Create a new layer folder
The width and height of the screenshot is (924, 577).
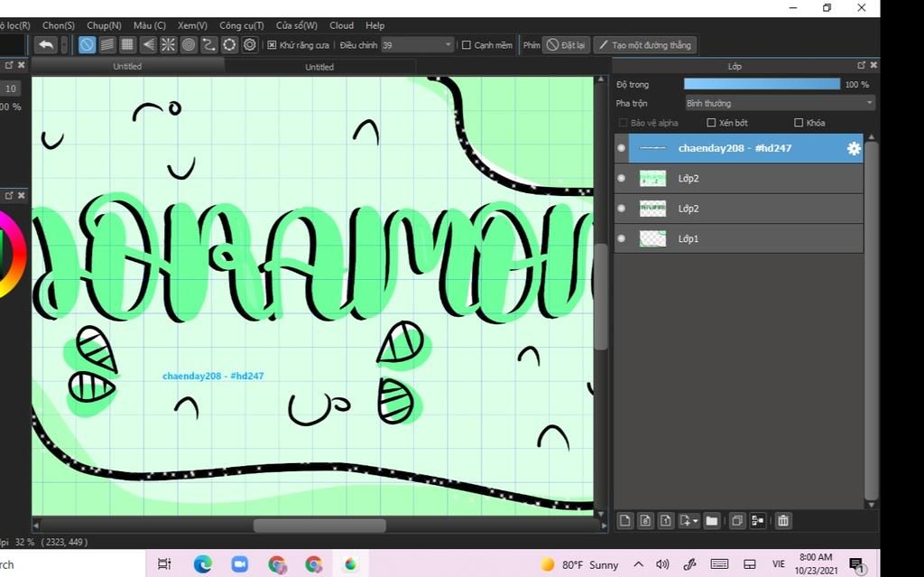point(711,520)
